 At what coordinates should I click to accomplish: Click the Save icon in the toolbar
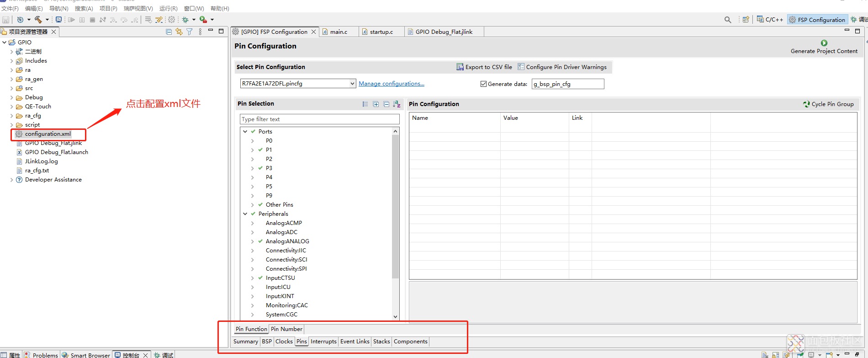pos(6,20)
